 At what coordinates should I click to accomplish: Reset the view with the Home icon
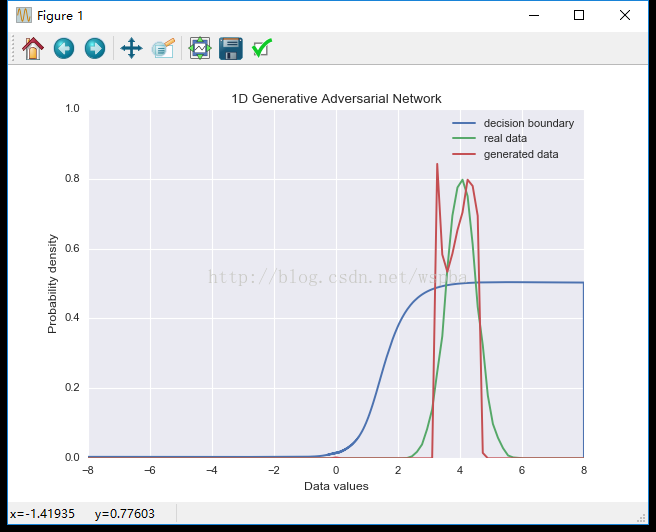(x=33, y=49)
